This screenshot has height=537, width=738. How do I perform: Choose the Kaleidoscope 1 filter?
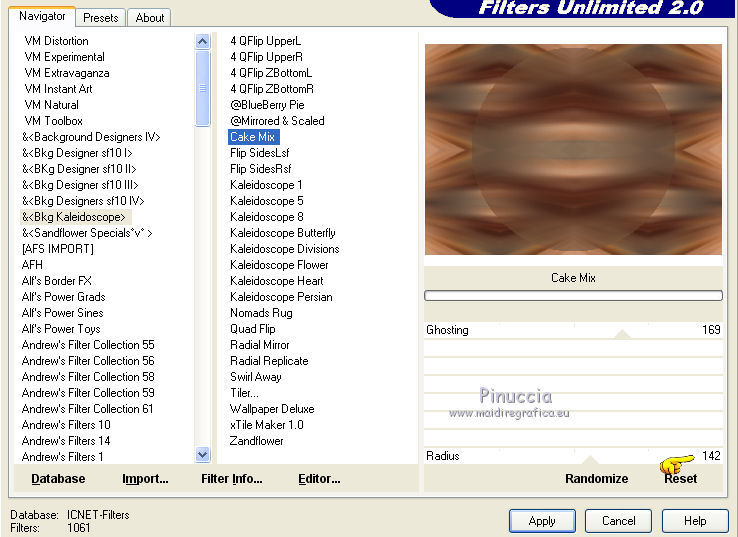pos(266,185)
